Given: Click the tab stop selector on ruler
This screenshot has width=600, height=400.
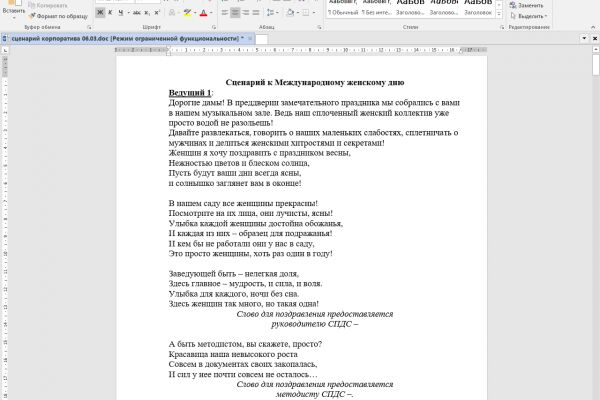Looking at the screenshot, I should click(5, 50).
